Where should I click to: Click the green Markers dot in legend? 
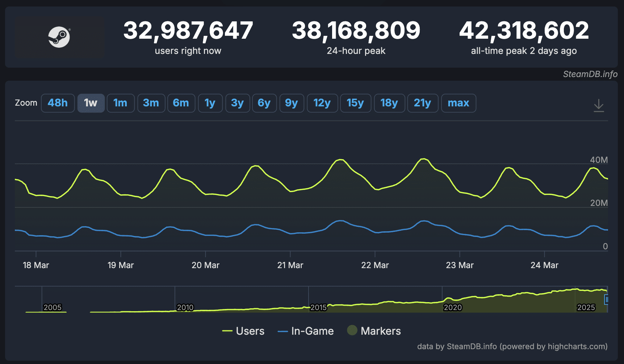352,331
